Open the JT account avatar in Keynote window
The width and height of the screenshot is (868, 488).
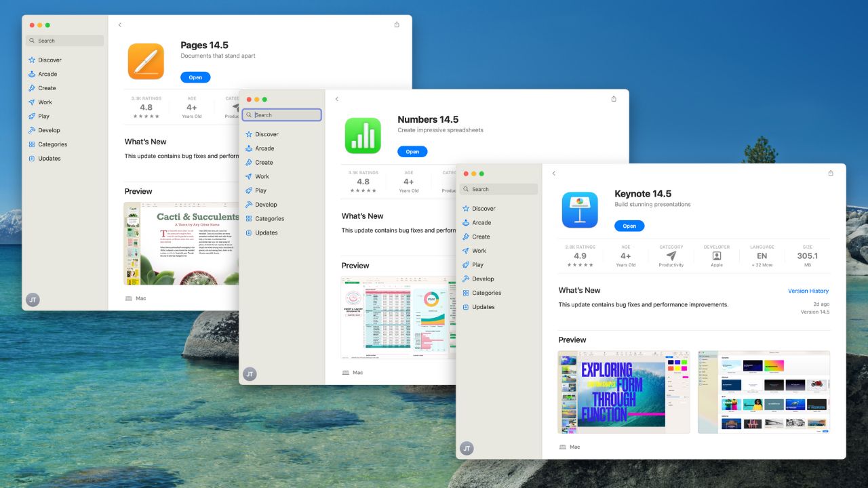(x=467, y=448)
